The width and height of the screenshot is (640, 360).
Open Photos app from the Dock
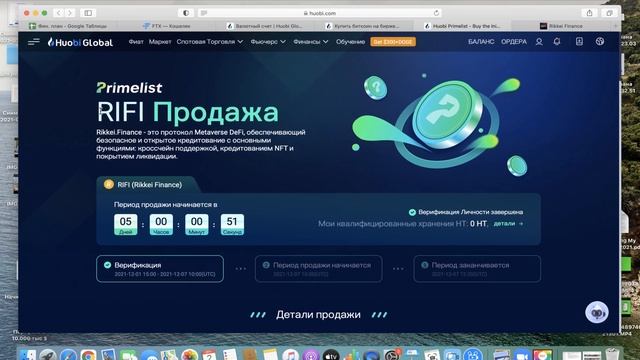pos(189,354)
